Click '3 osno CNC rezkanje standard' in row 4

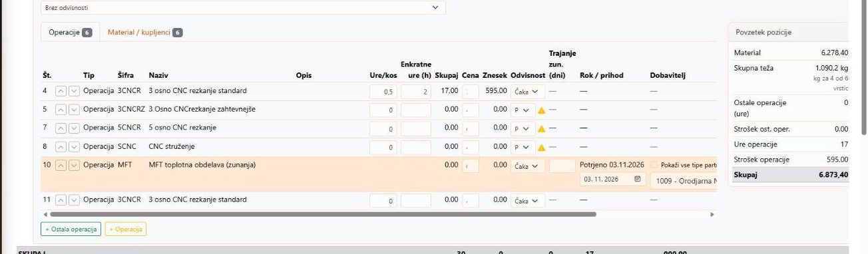198,90
